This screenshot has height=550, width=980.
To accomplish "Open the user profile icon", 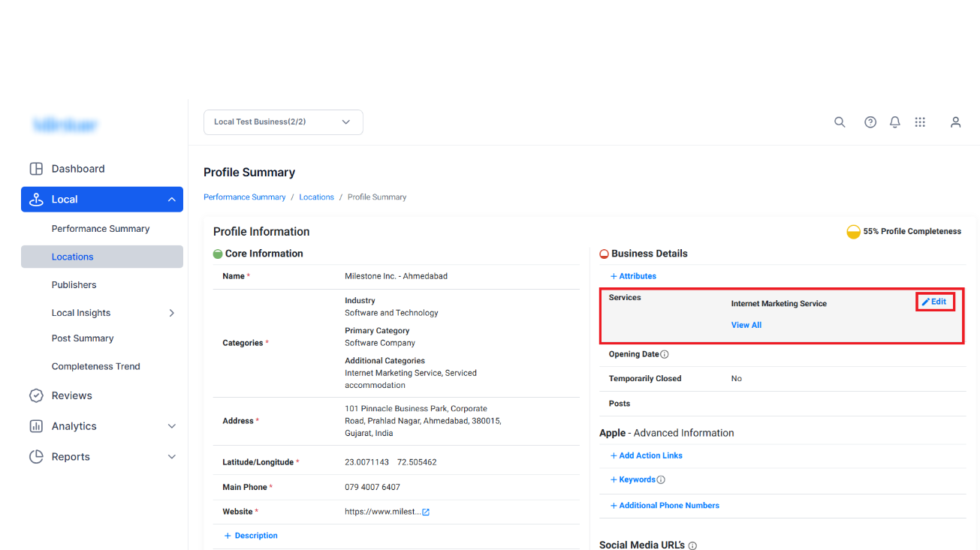I will [955, 122].
